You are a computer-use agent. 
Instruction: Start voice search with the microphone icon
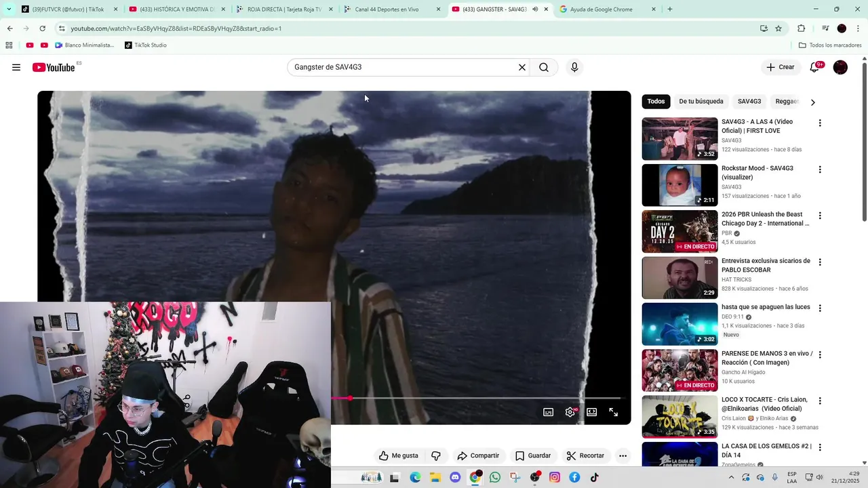point(574,67)
